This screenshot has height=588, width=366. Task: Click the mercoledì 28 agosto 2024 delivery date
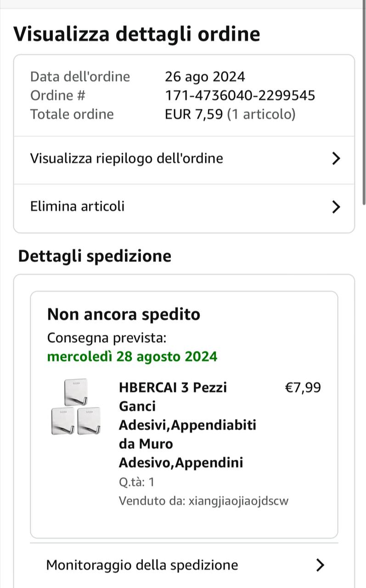pyautogui.click(x=132, y=356)
